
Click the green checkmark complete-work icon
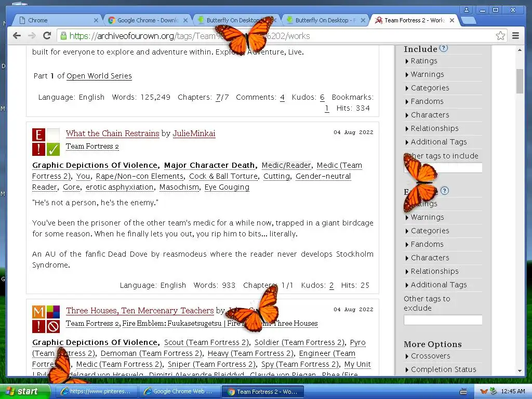tap(53, 149)
